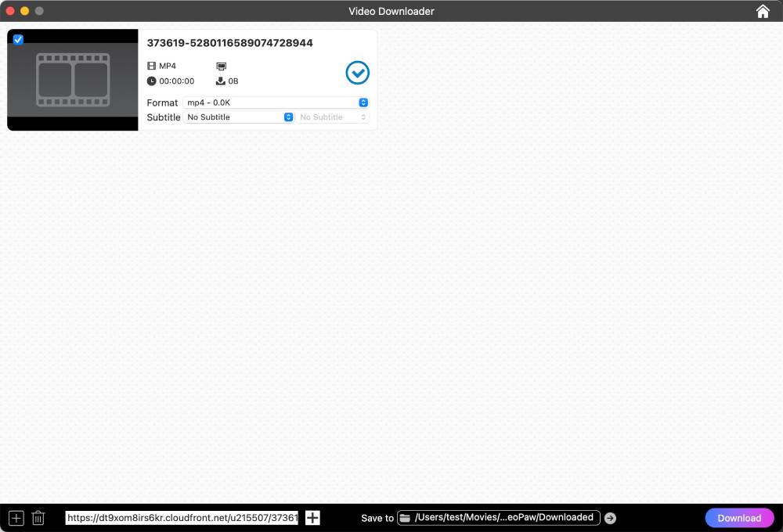Select the video title 373619-5280116589074728944
This screenshot has width=783, height=532.
[229, 42]
